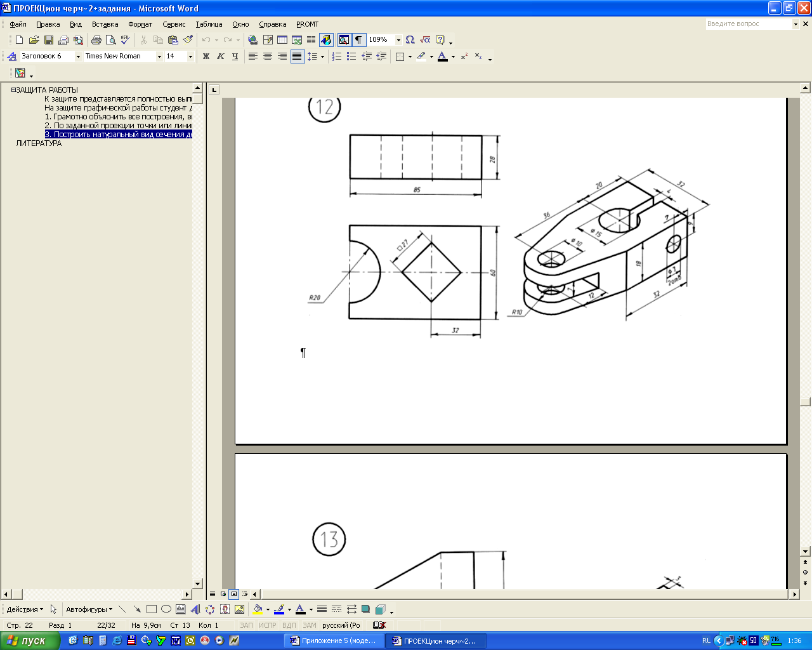Click the Highlight marker color button
This screenshot has width=812, height=650.
point(421,56)
